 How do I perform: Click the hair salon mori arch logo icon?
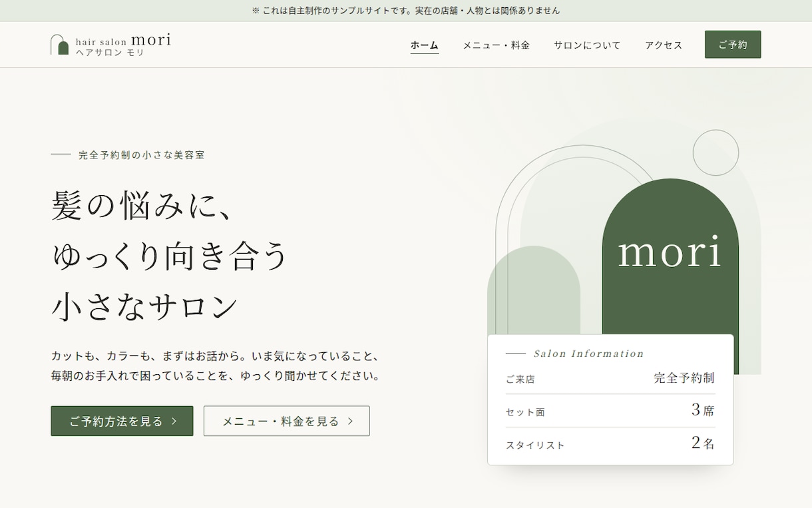60,45
